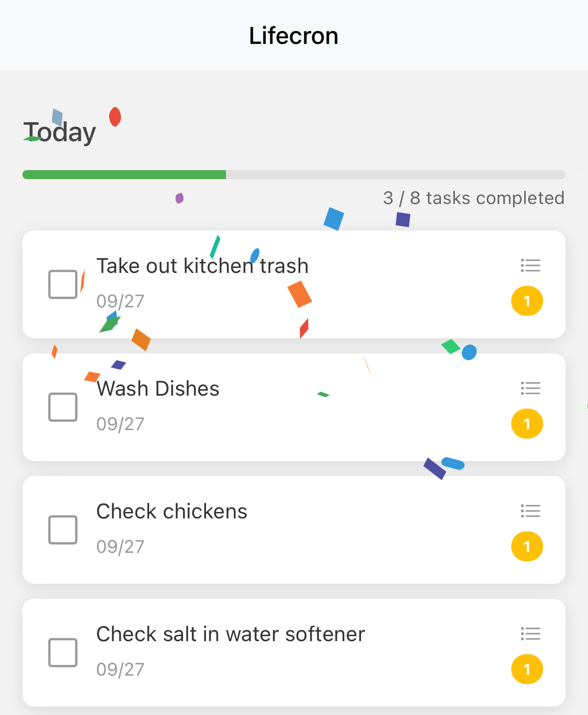Mark Wash Dishes as completed
The height and width of the screenshot is (715, 588).
[63, 407]
